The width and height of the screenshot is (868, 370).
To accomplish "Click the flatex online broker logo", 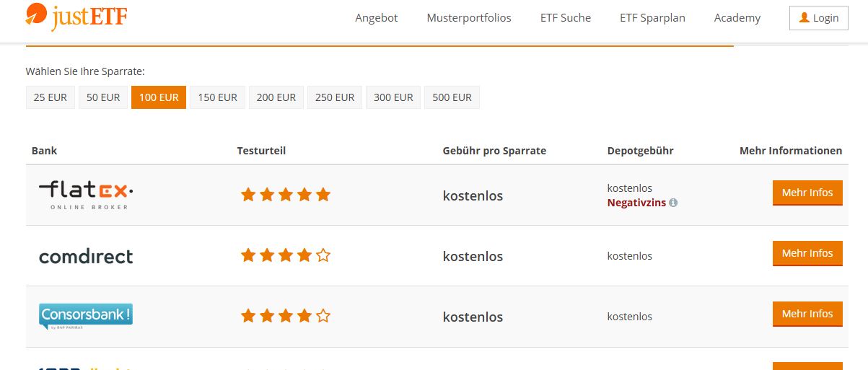I will 86,195.
